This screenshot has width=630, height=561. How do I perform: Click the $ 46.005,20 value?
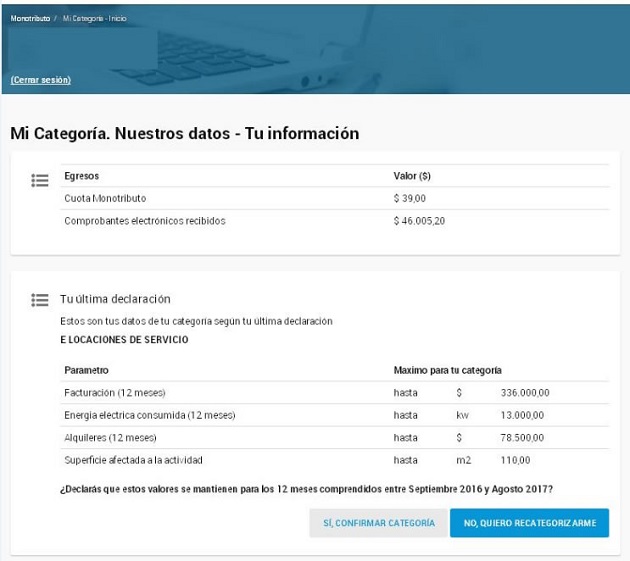[x=419, y=221]
